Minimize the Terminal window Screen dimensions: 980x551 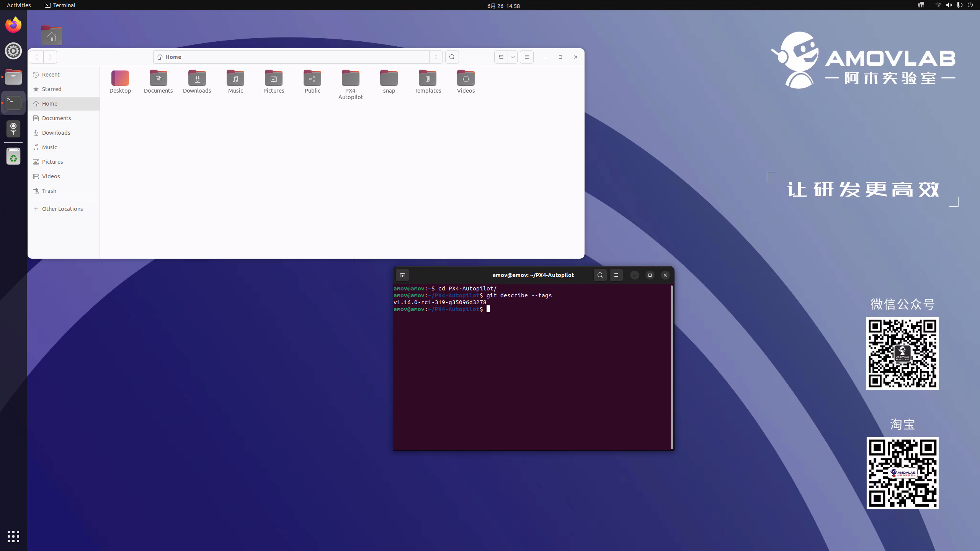634,275
